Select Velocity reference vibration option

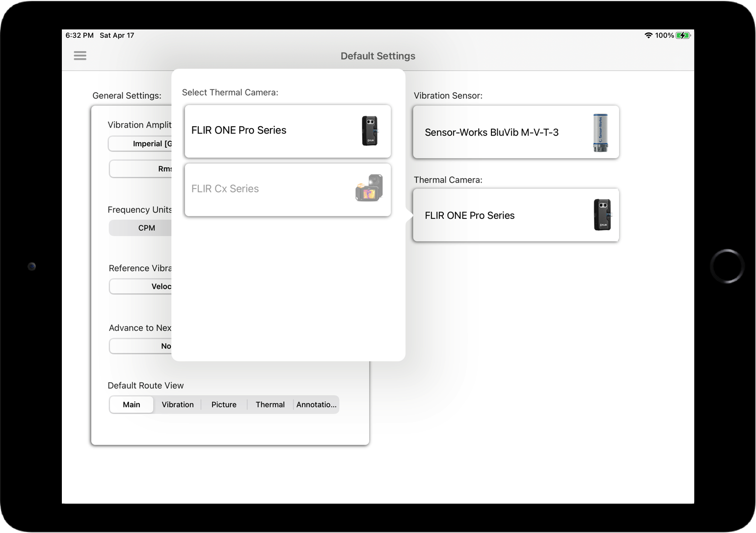(141, 286)
